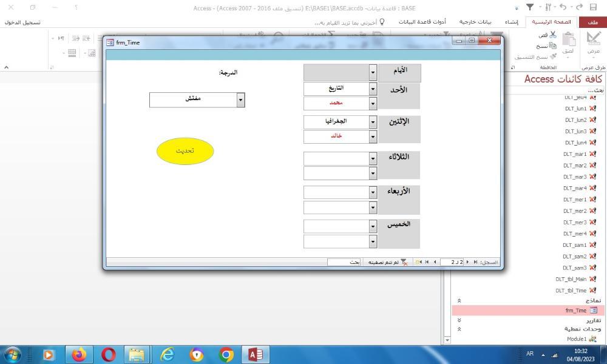Click the Format Painter (نسخ التنسيق) icon

pyautogui.click(x=553, y=56)
